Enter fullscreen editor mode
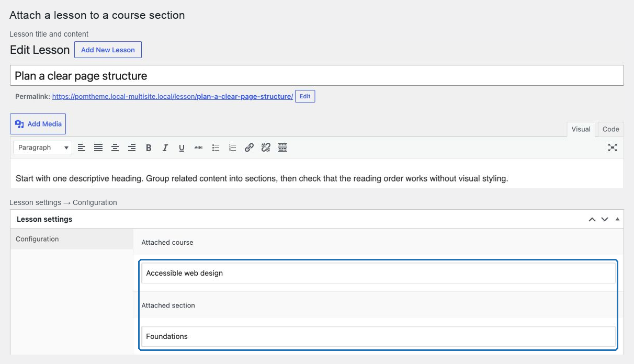 [x=613, y=147]
